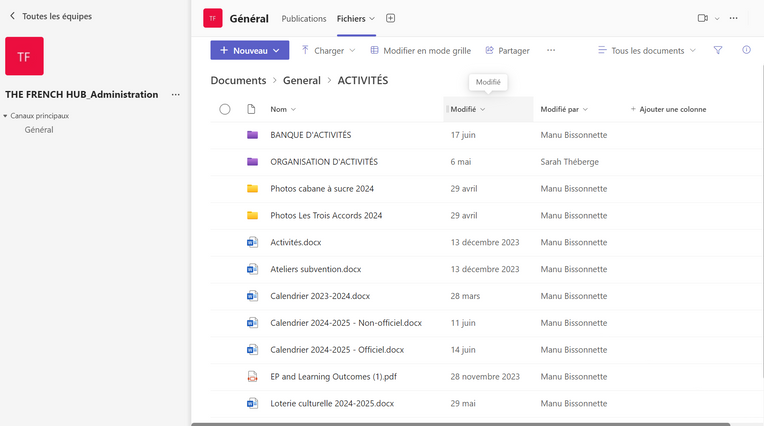764x426 pixels.
Task: Switch to the Publications tab
Action: [x=304, y=18]
